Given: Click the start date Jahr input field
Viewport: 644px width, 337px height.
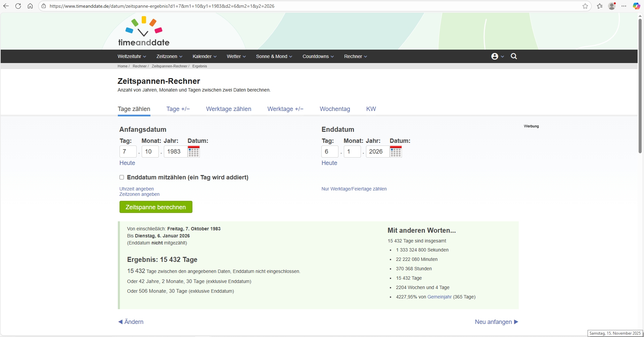Looking at the screenshot, I should 175,152.
